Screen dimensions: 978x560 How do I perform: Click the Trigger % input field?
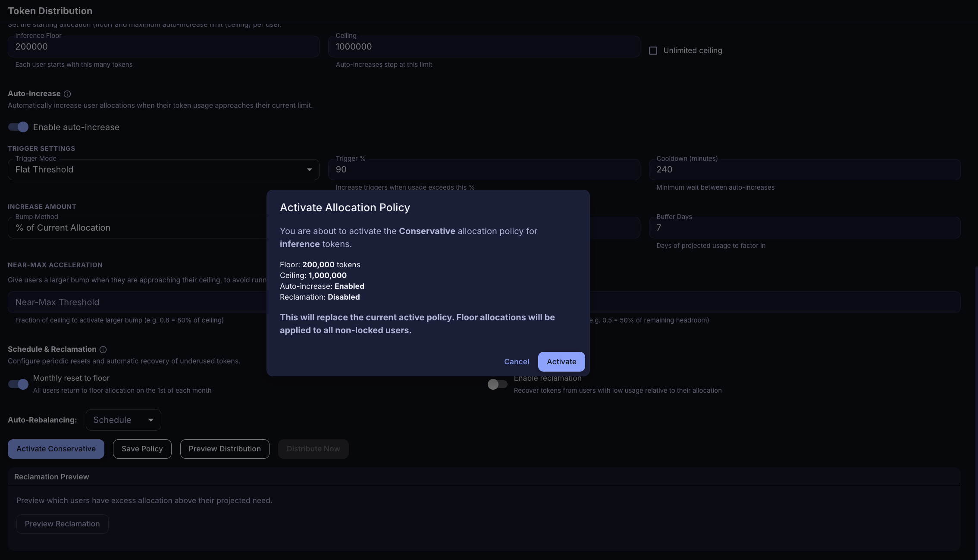point(484,169)
